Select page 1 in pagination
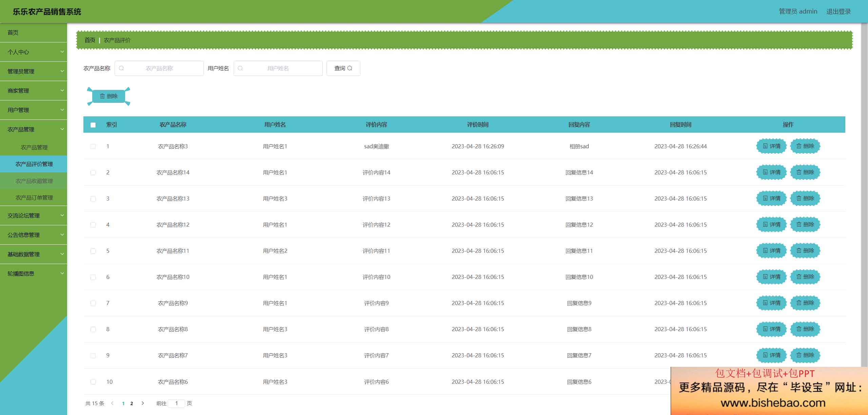Viewport: 868px width, 415px height. point(123,403)
